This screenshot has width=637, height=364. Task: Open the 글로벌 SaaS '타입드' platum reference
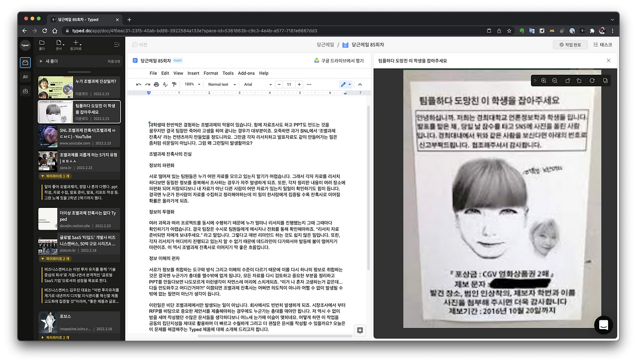79,243
